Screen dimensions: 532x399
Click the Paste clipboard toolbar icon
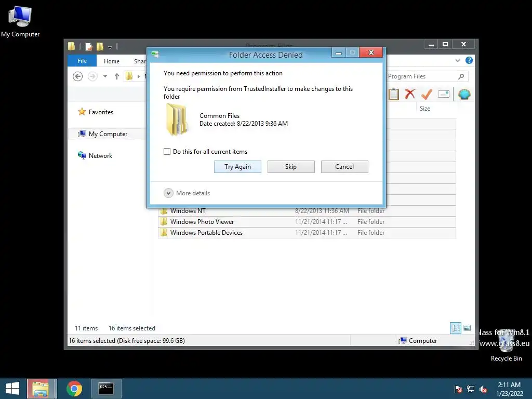click(x=394, y=94)
